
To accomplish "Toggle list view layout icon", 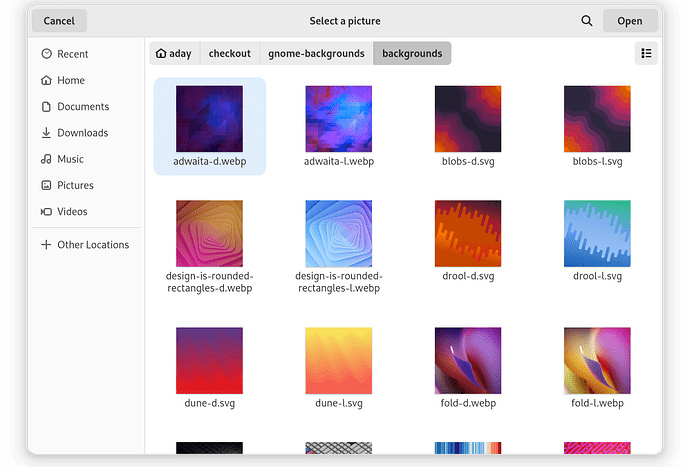I will click(x=646, y=54).
